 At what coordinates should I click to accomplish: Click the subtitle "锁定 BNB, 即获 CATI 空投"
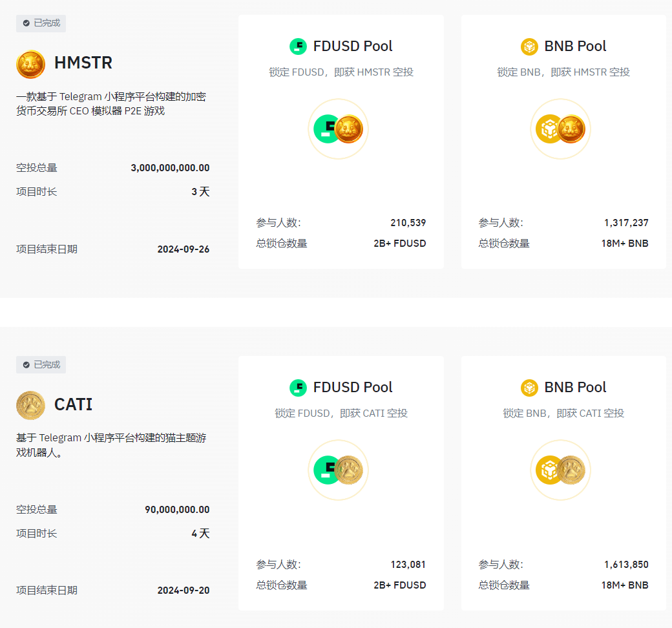click(563, 413)
